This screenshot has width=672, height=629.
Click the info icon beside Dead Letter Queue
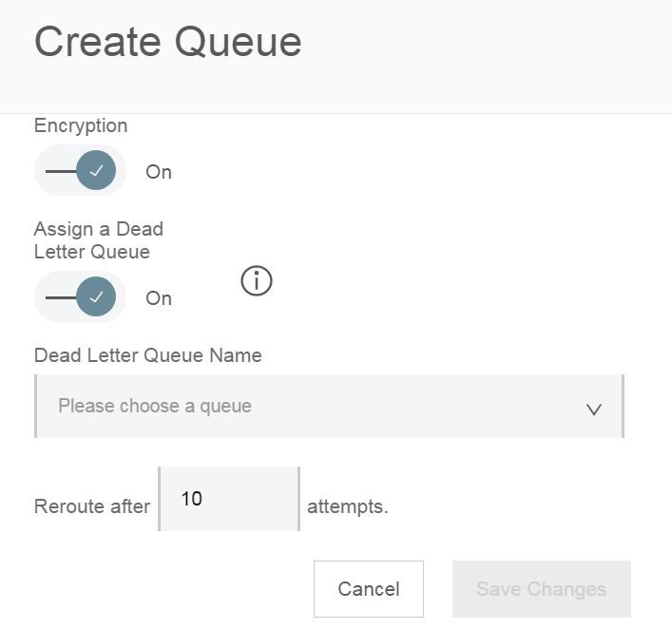click(x=257, y=281)
